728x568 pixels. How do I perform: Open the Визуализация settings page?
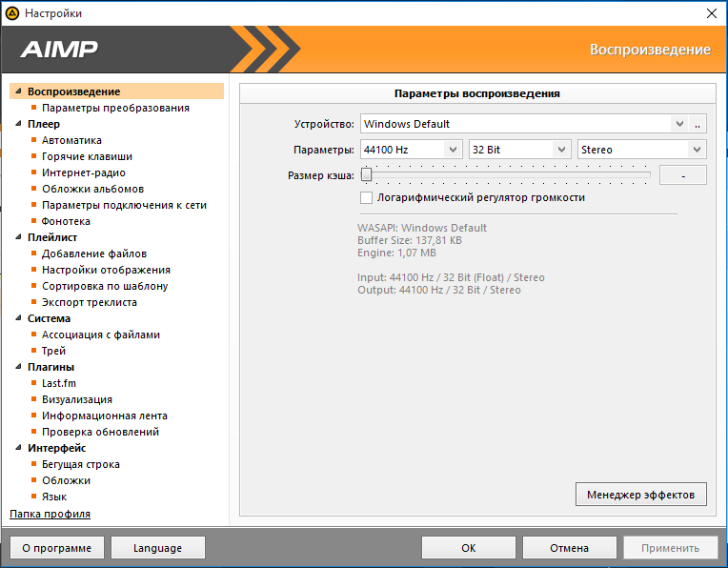[77, 399]
